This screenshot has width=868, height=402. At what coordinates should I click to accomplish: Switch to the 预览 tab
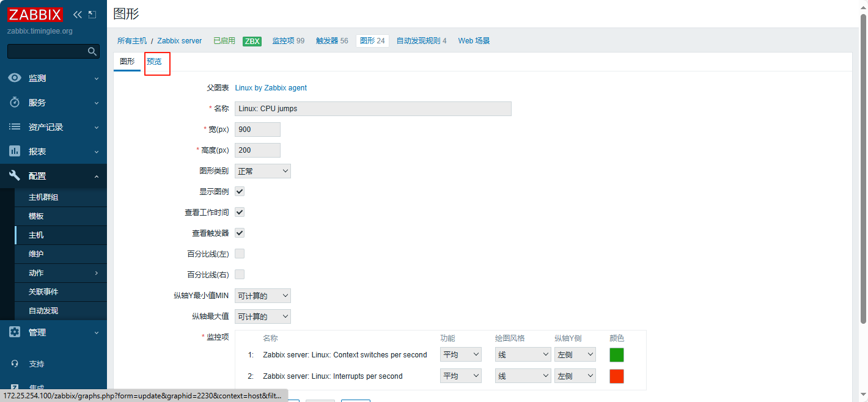click(154, 62)
